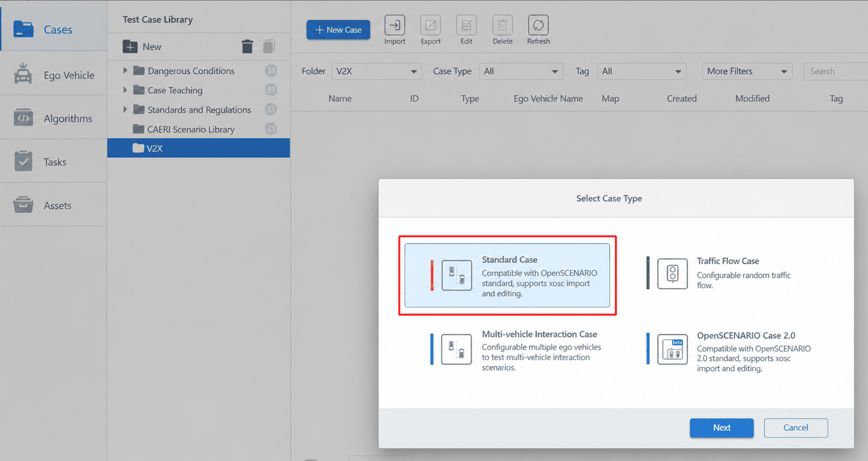868x461 pixels.
Task: Expand the Case Teaching folder
Action: coord(125,90)
